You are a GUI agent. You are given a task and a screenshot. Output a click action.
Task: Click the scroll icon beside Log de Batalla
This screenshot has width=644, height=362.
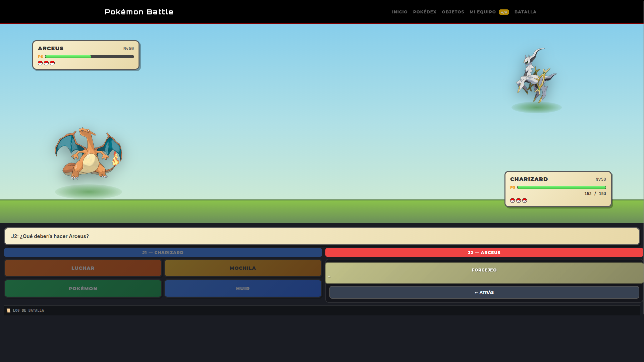(8, 311)
